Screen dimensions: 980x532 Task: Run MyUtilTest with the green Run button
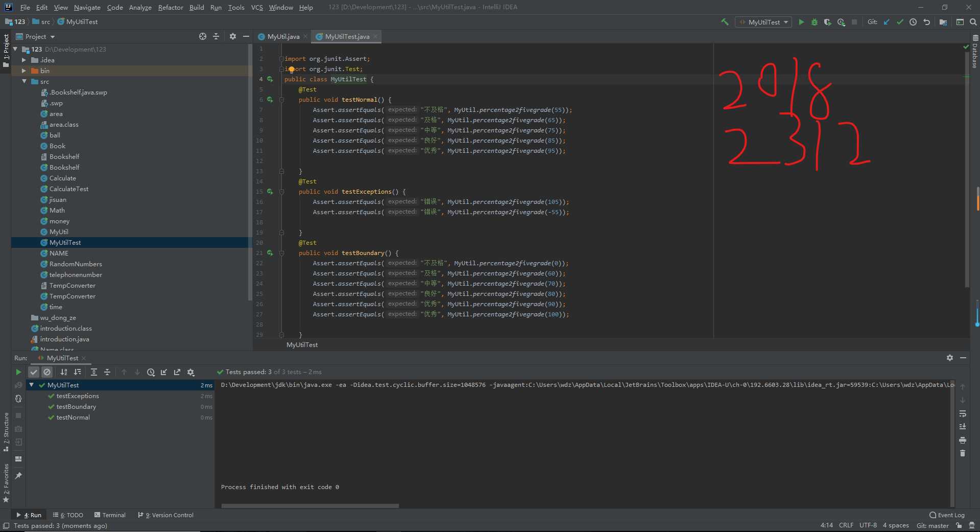pyautogui.click(x=801, y=22)
